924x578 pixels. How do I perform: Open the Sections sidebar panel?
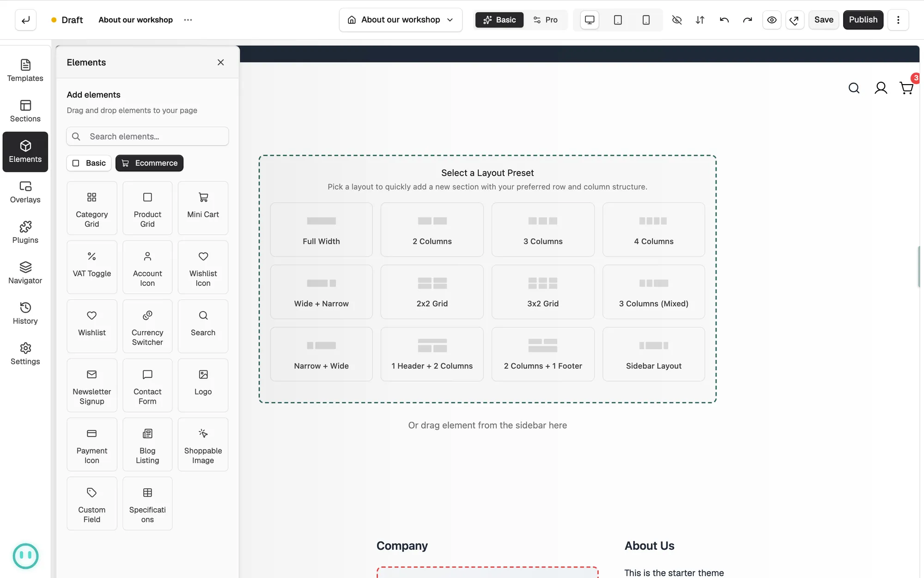pyautogui.click(x=25, y=111)
